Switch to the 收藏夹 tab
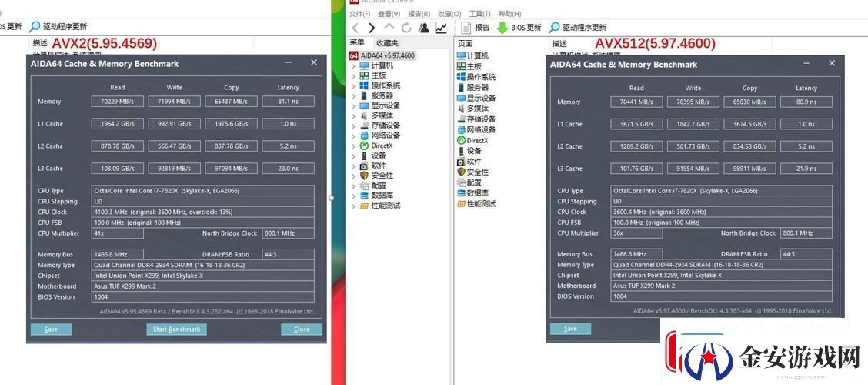Image resolution: width=868 pixels, height=385 pixels. [x=387, y=43]
